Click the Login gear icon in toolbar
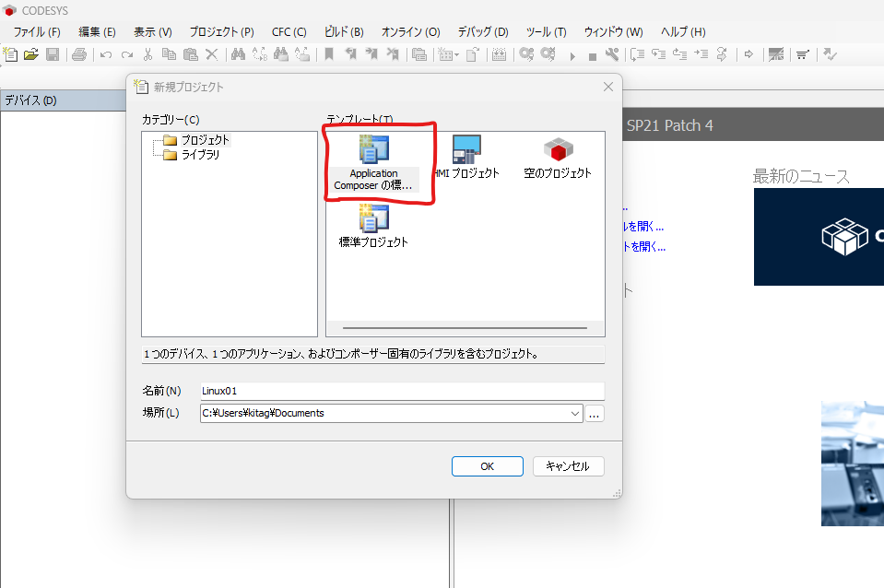This screenshot has width=884, height=588. [526, 54]
